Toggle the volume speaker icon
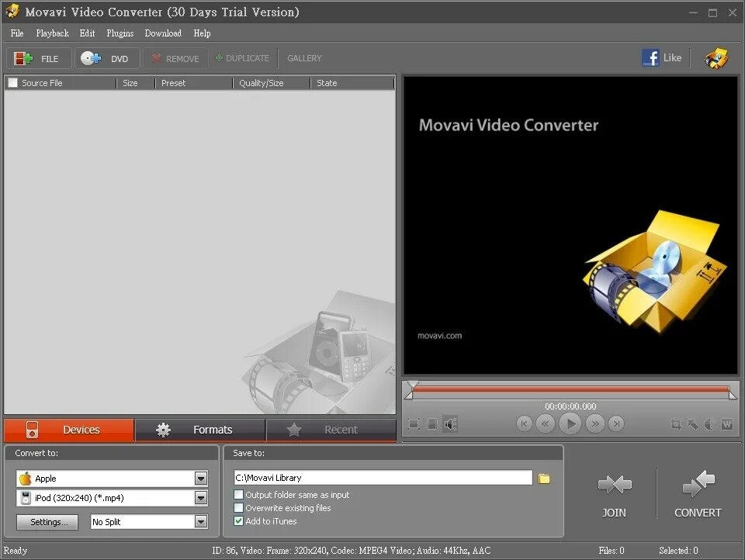 [450, 423]
